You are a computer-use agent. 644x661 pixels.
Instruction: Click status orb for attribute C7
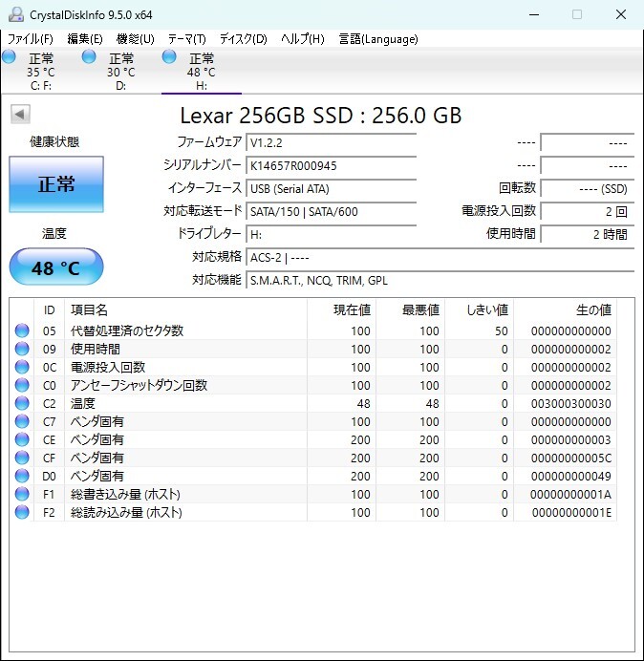point(22,421)
